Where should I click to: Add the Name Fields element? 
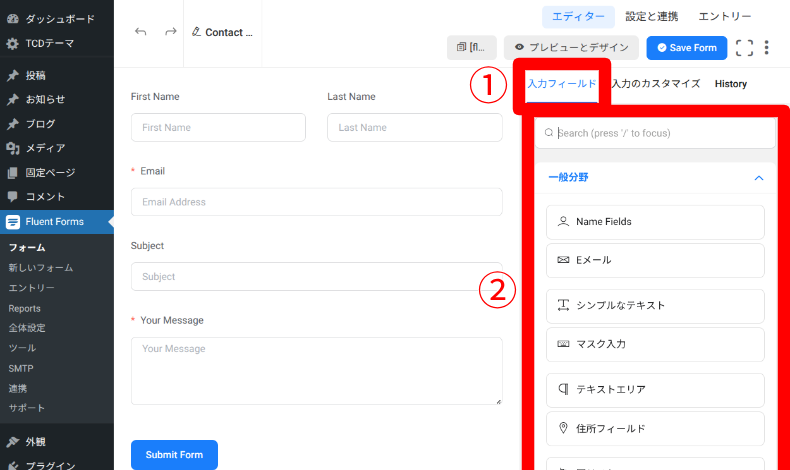[x=655, y=222]
